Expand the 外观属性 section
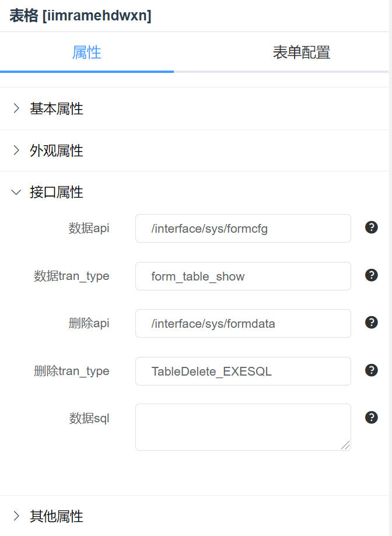The height and width of the screenshot is (536, 392). click(194, 150)
